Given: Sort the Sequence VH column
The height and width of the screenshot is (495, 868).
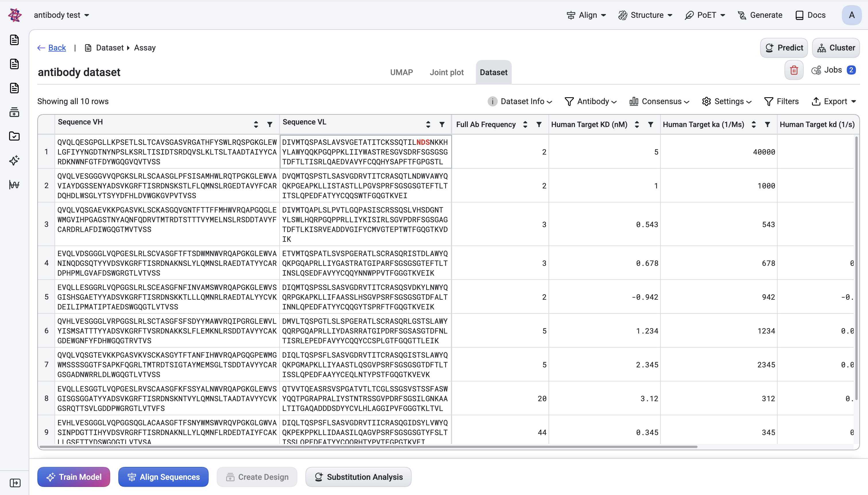Looking at the screenshot, I should (256, 124).
